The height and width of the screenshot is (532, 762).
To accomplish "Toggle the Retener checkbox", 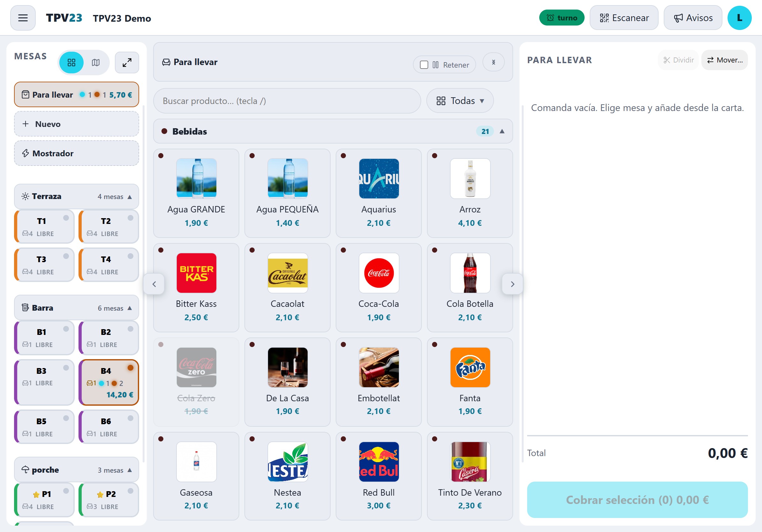I will click(x=424, y=65).
